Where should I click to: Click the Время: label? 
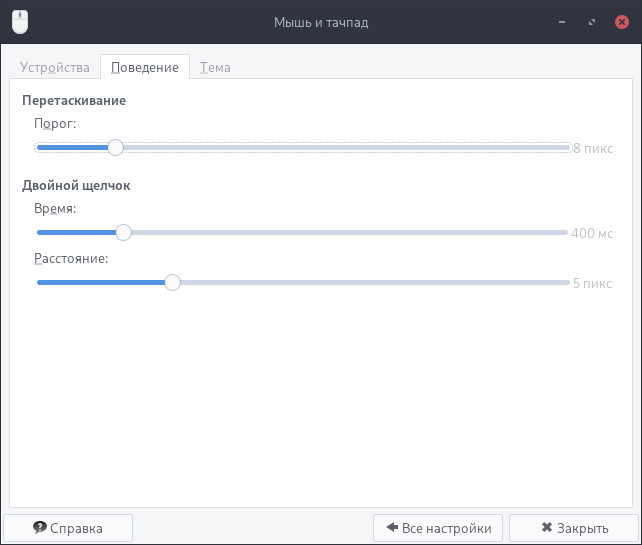(55, 209)
